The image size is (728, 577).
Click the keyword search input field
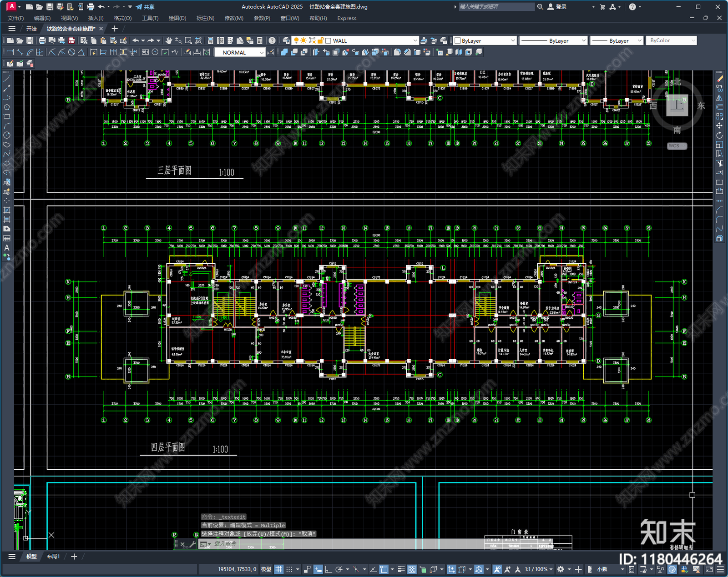tap(496, 7)
